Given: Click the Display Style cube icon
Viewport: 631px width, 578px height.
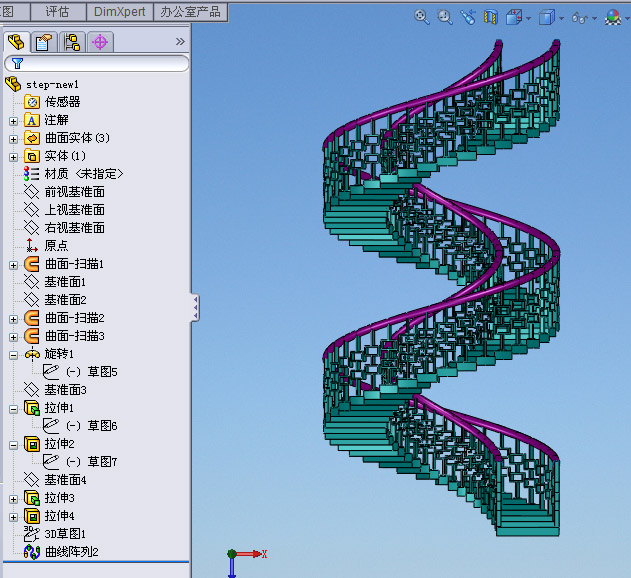Looking at the screenshot, I should (x=547, y=17).
